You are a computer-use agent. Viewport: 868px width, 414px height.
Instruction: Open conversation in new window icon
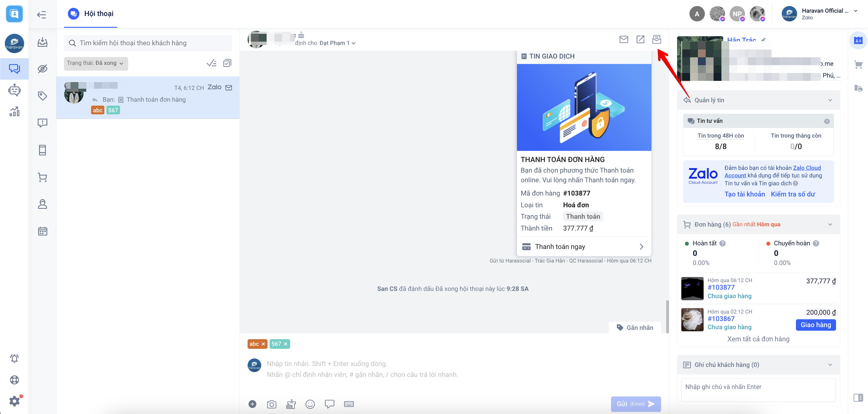pos(640,40)
